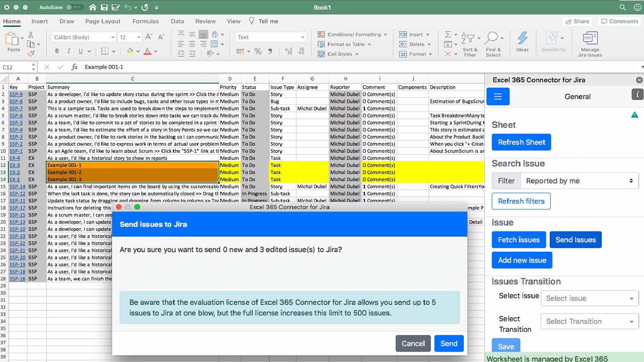Insert function using fx button
This screenshot has width=644, height=362.
pos(74,67)
